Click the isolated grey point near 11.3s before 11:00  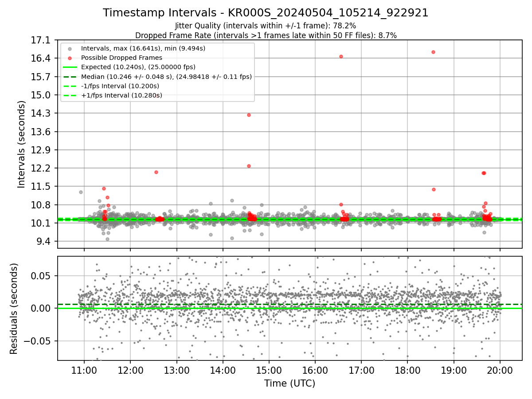click(81, 192)
